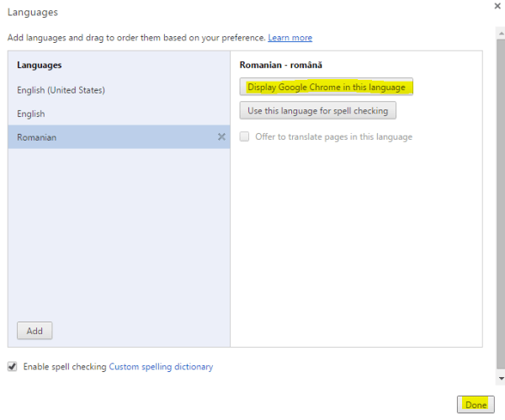505x420 pixels.
Task: Click Use this language for spell checking
Action: pos(318,111)
